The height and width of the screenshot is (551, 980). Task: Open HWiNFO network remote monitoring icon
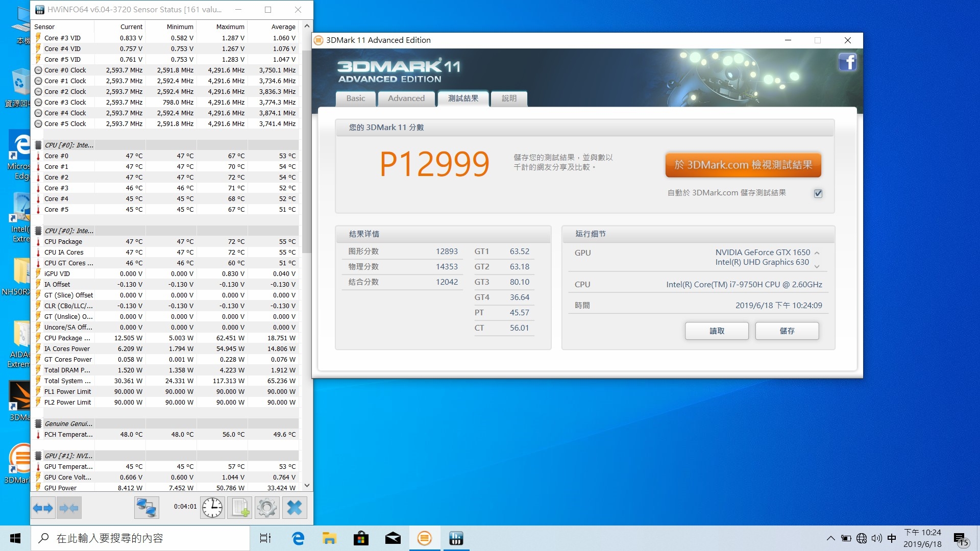tap(146, 508)
